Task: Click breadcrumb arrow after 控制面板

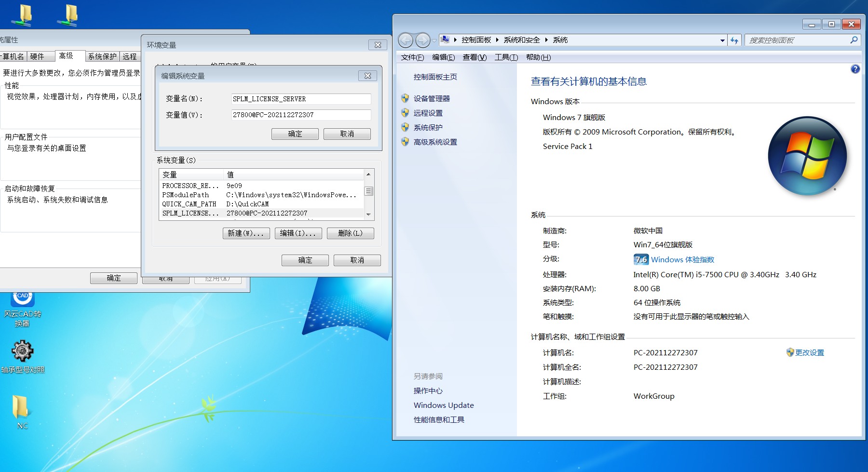Action: click(x=497, y=40)
